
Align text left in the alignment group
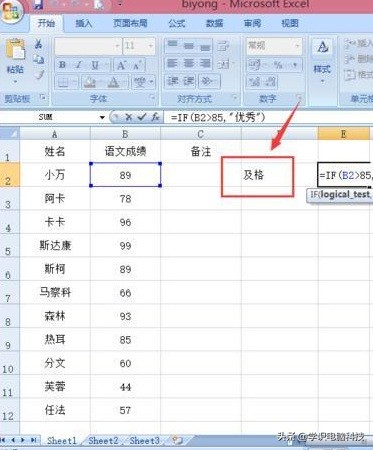click(172, 63)
